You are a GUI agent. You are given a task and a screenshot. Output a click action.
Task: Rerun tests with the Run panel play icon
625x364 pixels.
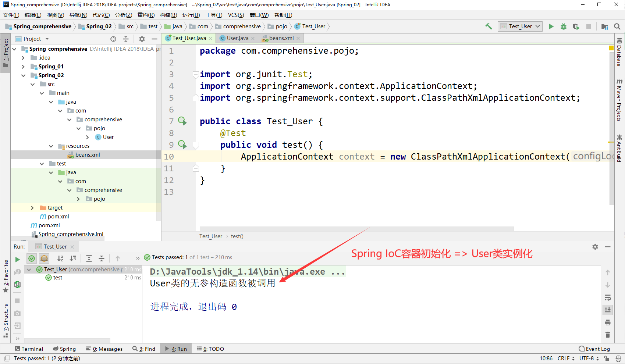[17, 260]
